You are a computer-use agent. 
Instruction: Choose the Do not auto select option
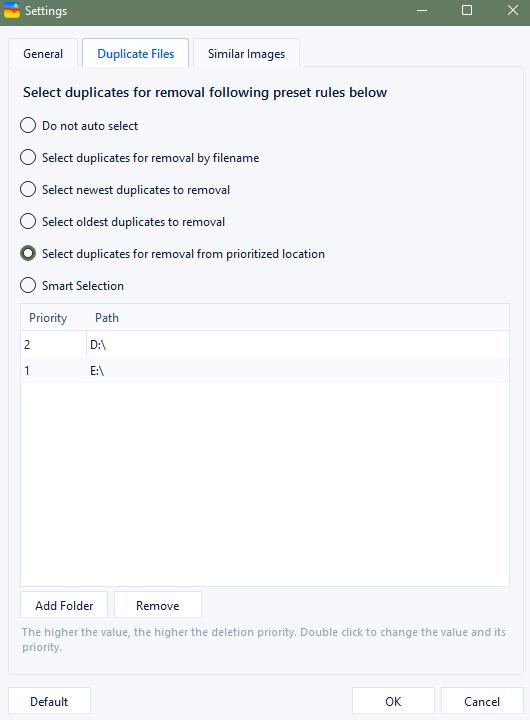[28, 125]
